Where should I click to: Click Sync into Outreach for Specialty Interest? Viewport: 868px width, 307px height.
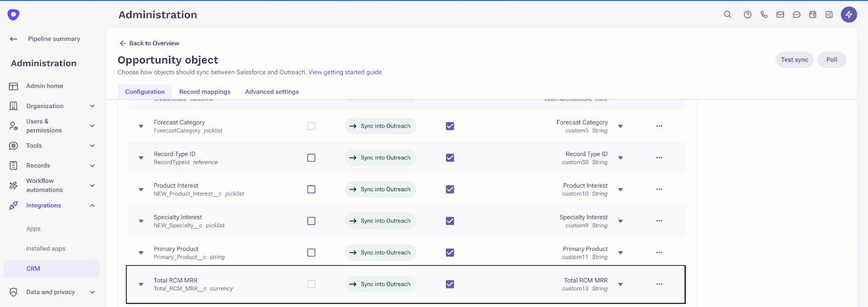(x=380, y=221)
